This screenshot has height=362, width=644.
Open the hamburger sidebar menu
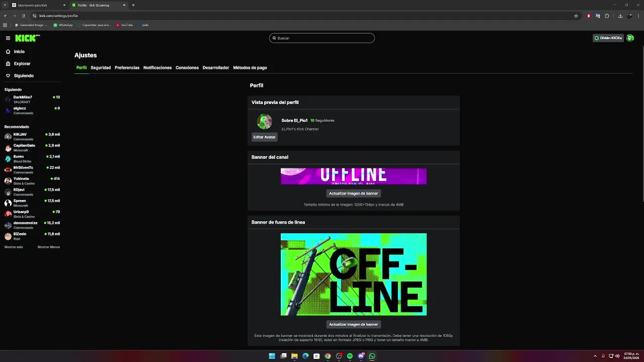pyautogui.click(x=8, y=38)
